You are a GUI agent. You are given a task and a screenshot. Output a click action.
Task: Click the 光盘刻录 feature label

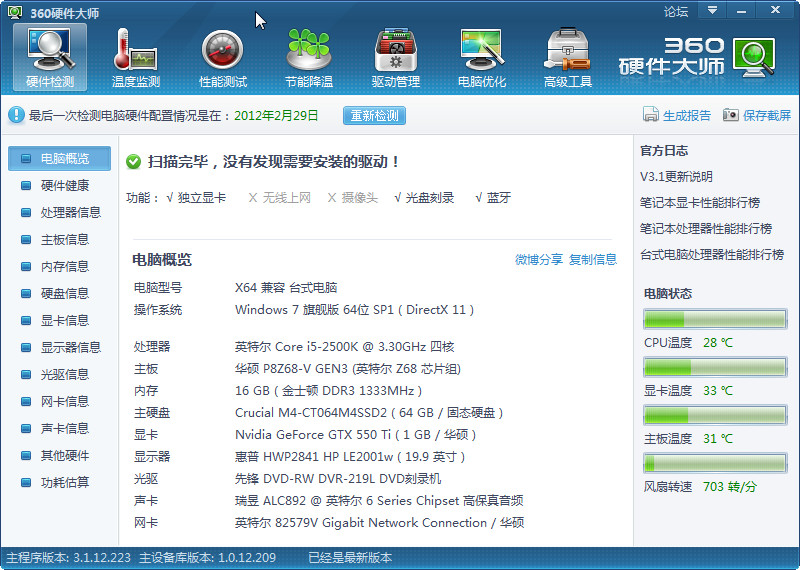pyautogui.click(x=430, y=198)
